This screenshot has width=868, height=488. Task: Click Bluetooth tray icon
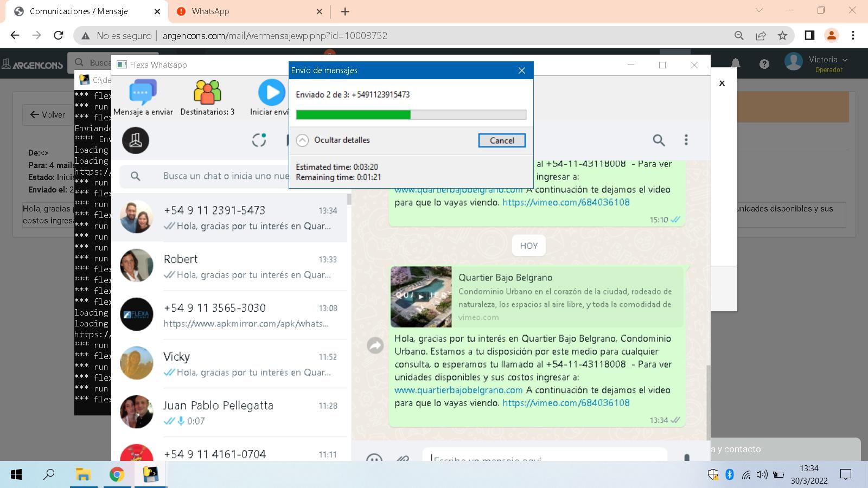click(x=730, y=475)
